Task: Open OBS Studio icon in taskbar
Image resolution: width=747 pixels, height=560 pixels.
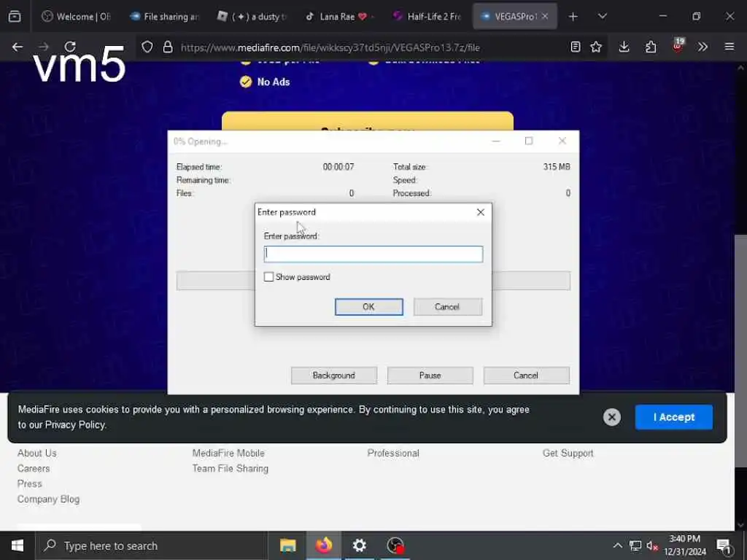Action: coord(395,545)
